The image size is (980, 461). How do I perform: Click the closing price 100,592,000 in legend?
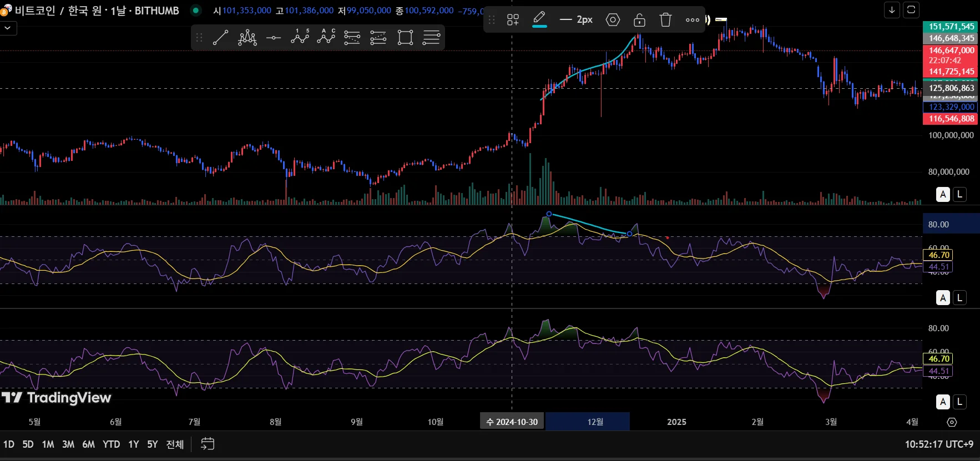pyautogui.click(x=429, y=11)
